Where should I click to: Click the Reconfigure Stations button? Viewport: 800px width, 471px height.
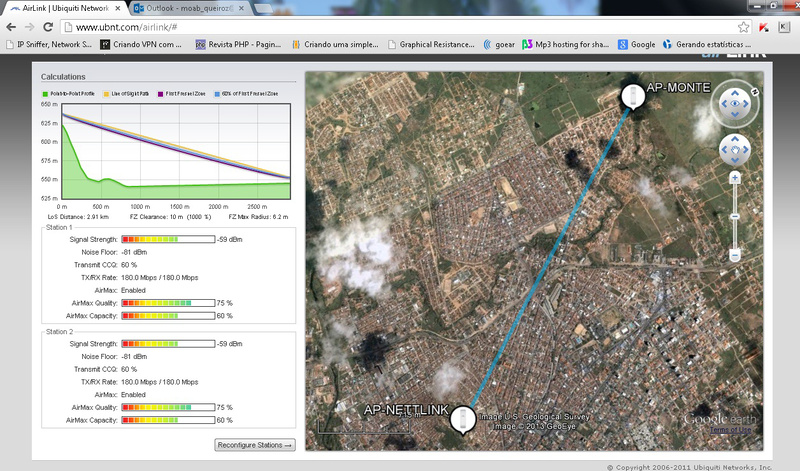pyautogui.click(x=255, y=445)
